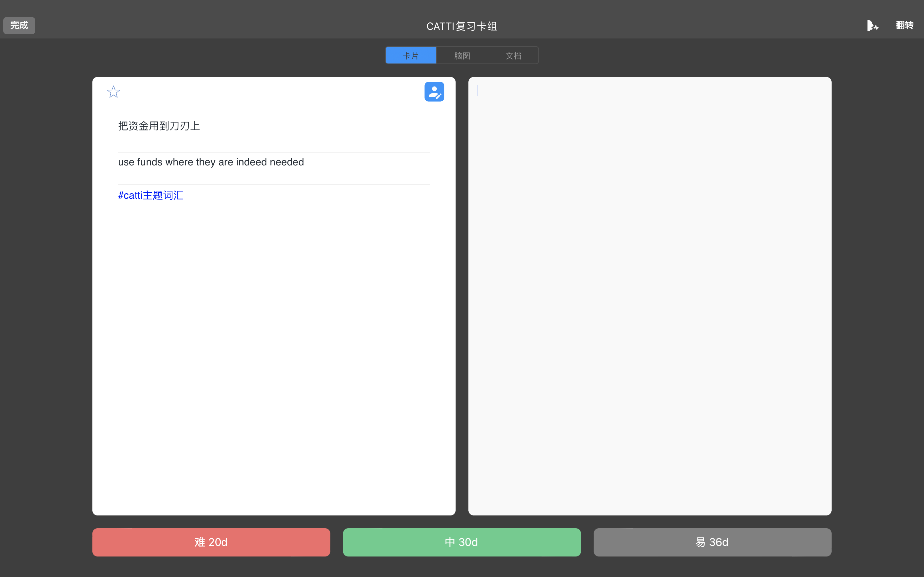
Task: Rate card as 难 20d
Action: [x=211, y=542]
